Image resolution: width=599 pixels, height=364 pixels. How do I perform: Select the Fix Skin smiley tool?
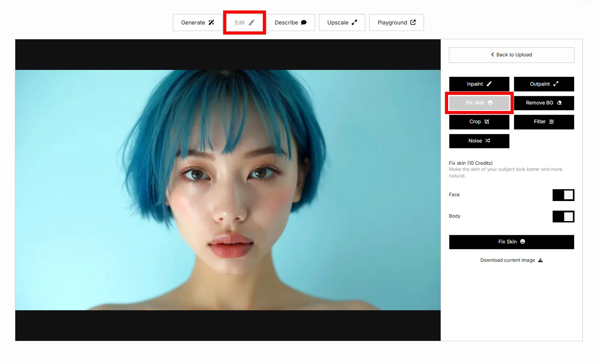[479, 103]
